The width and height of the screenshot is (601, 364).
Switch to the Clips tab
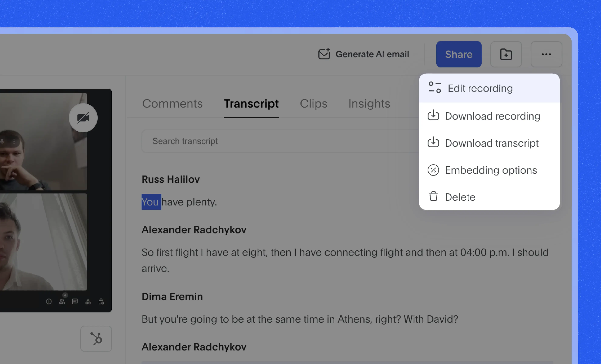coord(313,104)
